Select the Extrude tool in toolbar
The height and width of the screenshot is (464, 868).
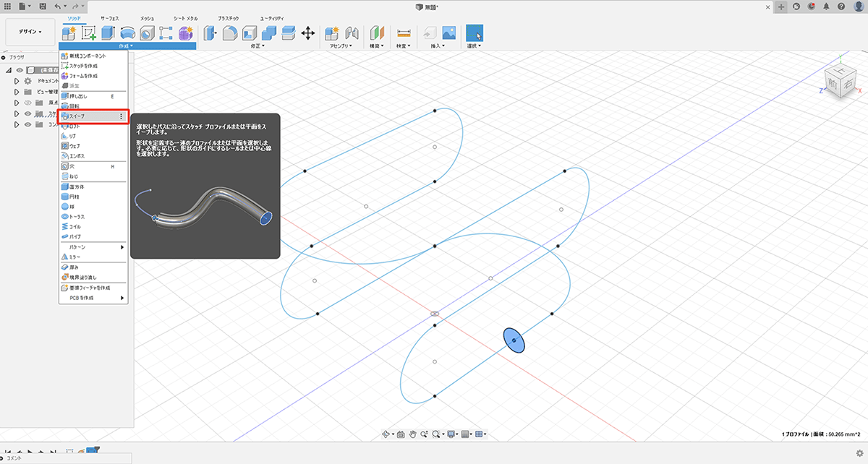click(x=109, y=33)
